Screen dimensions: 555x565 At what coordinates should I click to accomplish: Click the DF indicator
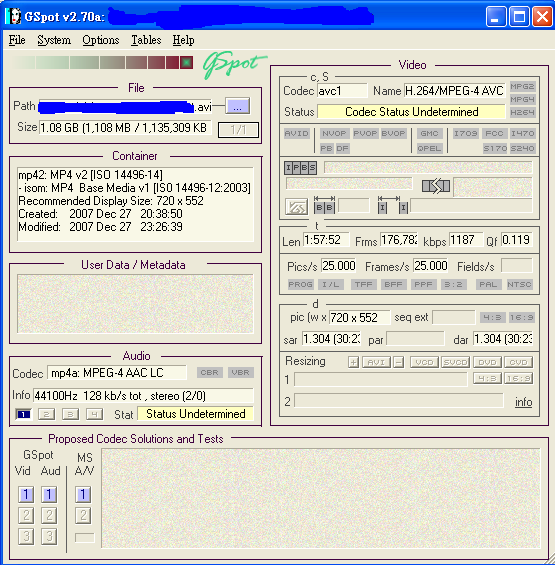(342, 148)
